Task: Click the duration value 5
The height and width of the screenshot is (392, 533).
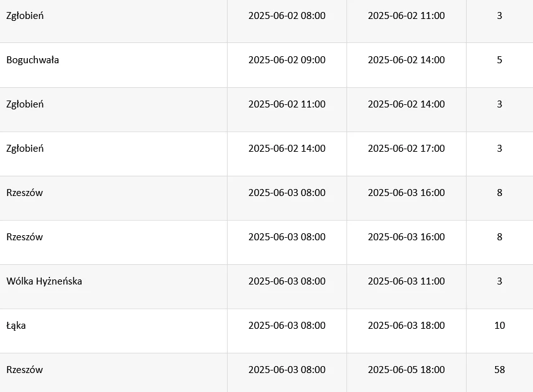Action: (499, 60)
